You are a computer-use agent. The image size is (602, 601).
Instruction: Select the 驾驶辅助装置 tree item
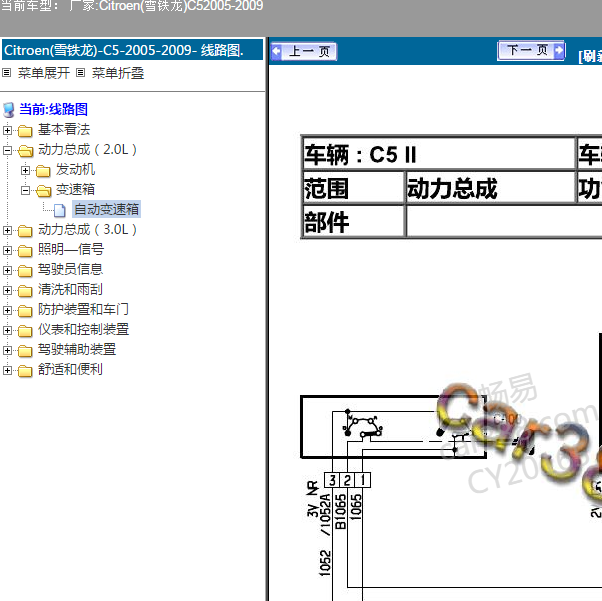[x=77, y=349]
